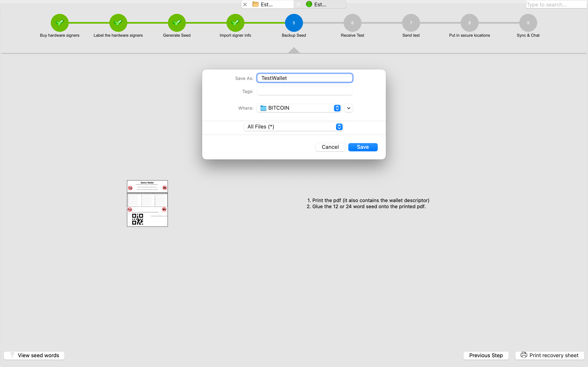Click the Label the hardware signers step icon
The height and width of the screenshot is (367, 588).
click(x=118, y=23)
